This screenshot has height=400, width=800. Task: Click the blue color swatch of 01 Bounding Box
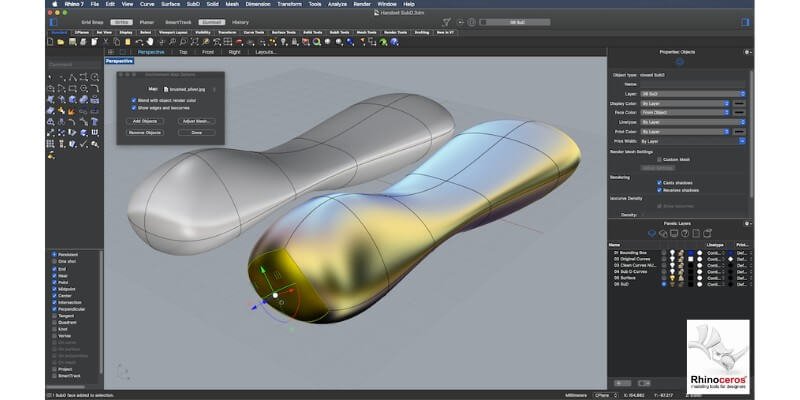click(x=690, y=253)
